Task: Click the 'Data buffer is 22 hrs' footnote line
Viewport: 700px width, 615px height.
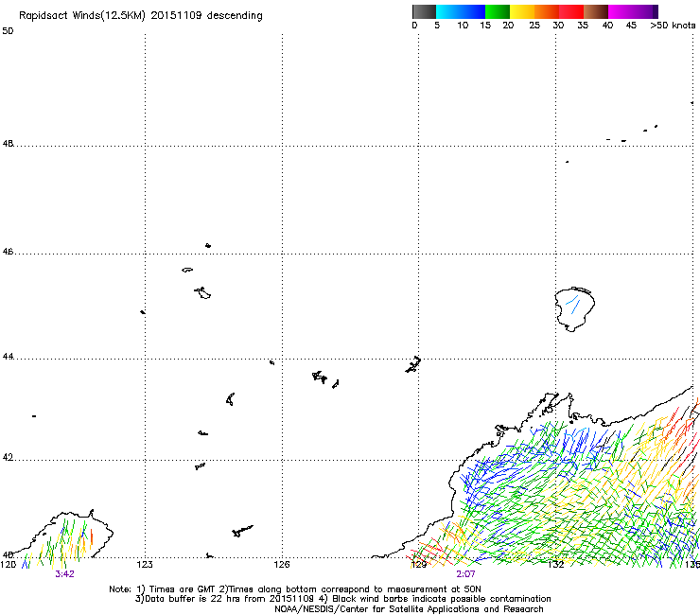Action: click(342, 599)
